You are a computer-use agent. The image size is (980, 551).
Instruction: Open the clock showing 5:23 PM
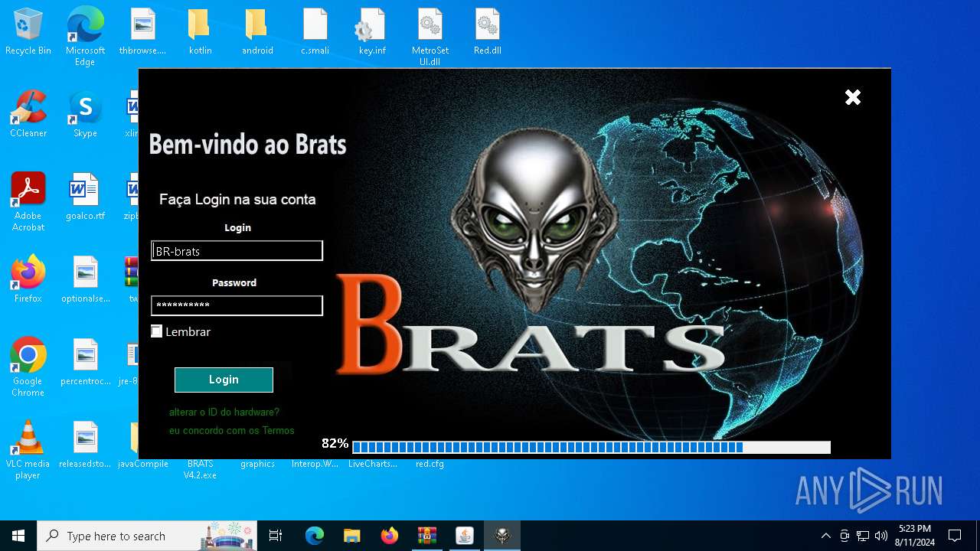coord(914,536)
